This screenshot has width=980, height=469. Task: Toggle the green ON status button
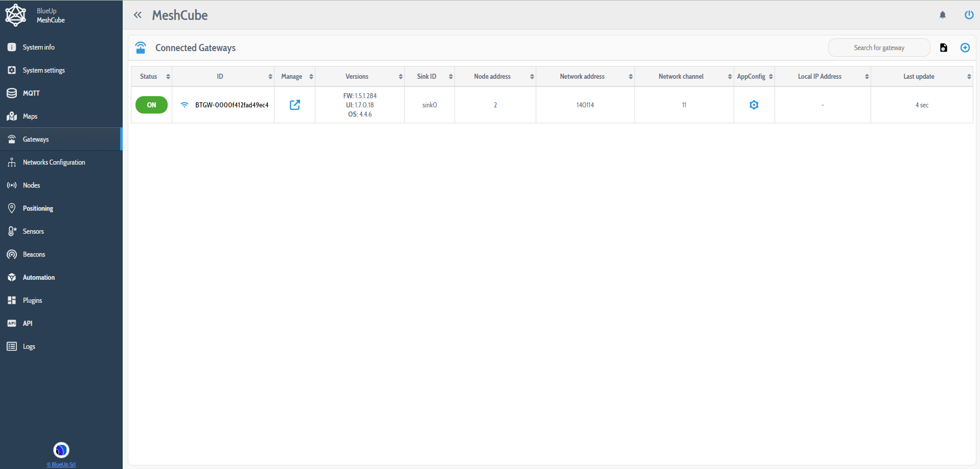point(151,105)
